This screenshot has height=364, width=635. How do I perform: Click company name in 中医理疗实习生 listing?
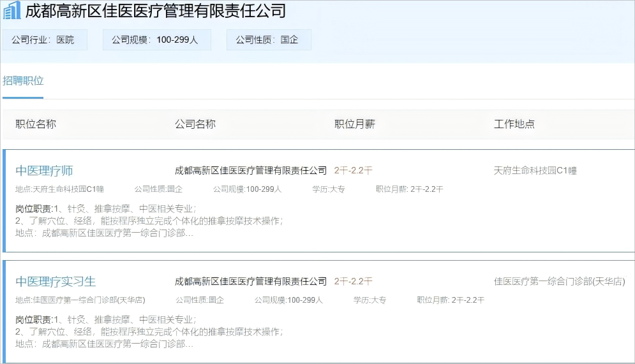click(x=251, y=281)
